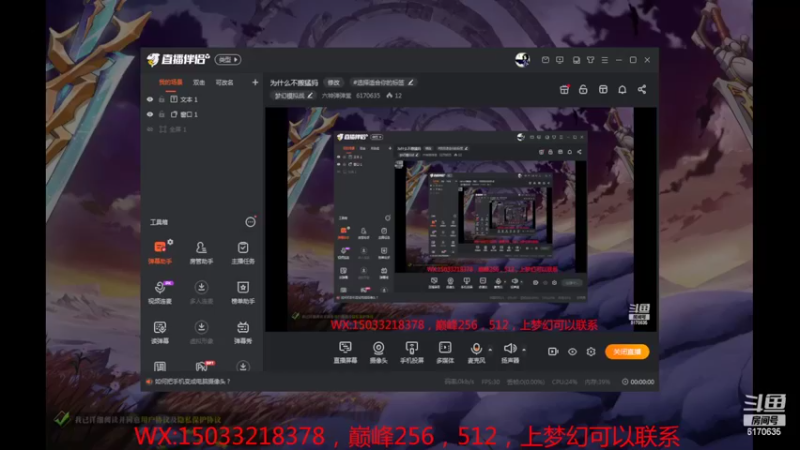The width and height of the screenshot is (800, 450).
Task: Open the 房管助手 room manager tool
Action: pyautogui.click(x=201, y=253)
